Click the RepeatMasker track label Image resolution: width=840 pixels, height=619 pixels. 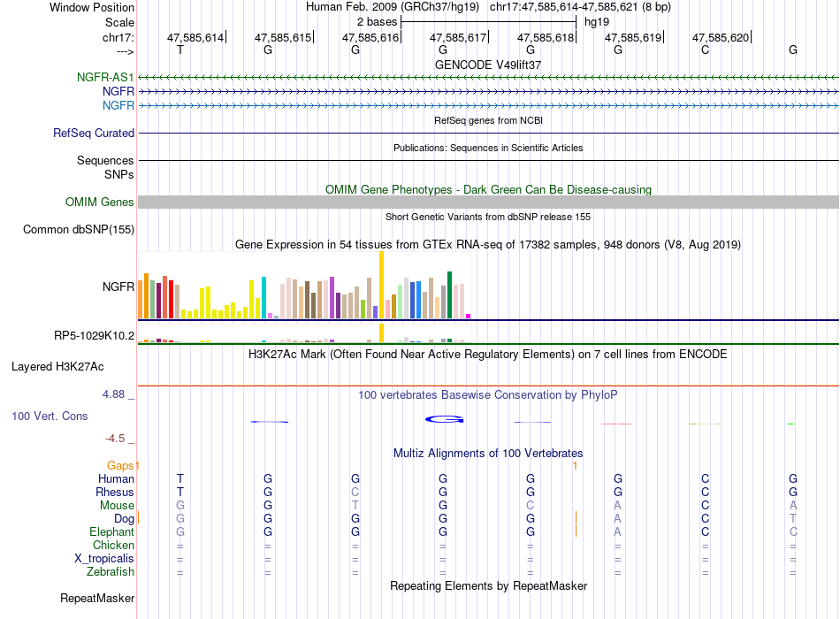(97, 598)
